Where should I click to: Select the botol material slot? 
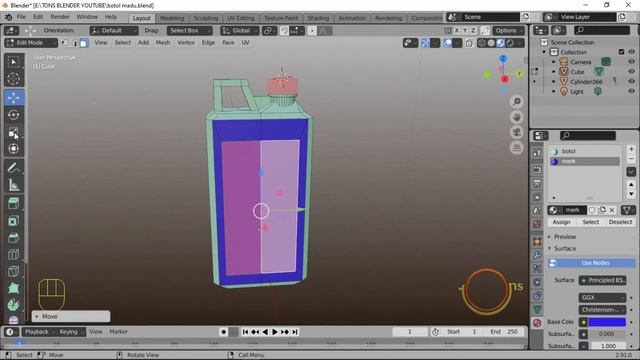pos(584,151)
